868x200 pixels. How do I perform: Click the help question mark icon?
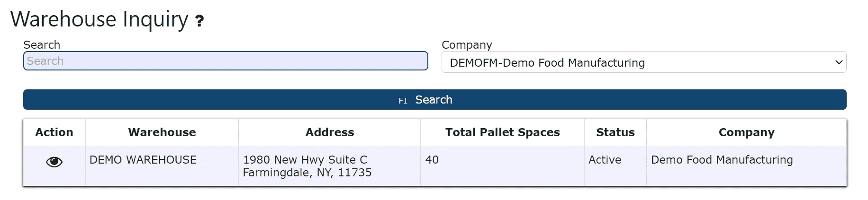199,21
